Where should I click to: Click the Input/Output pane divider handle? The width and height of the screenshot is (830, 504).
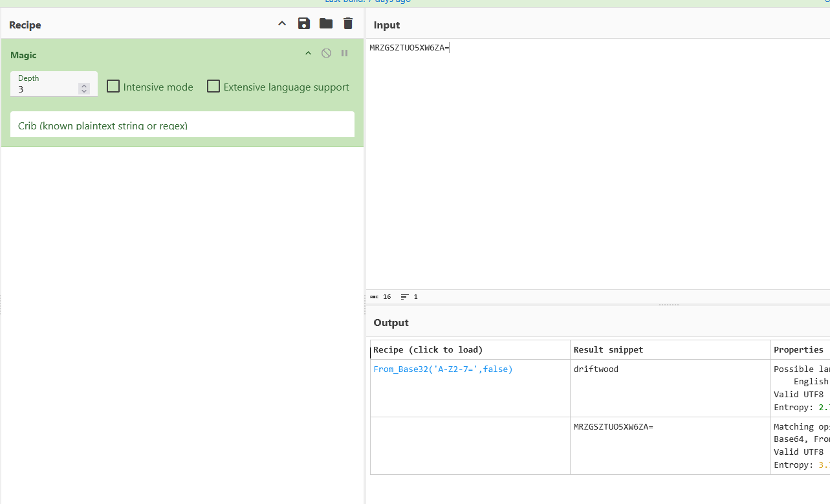669,304
